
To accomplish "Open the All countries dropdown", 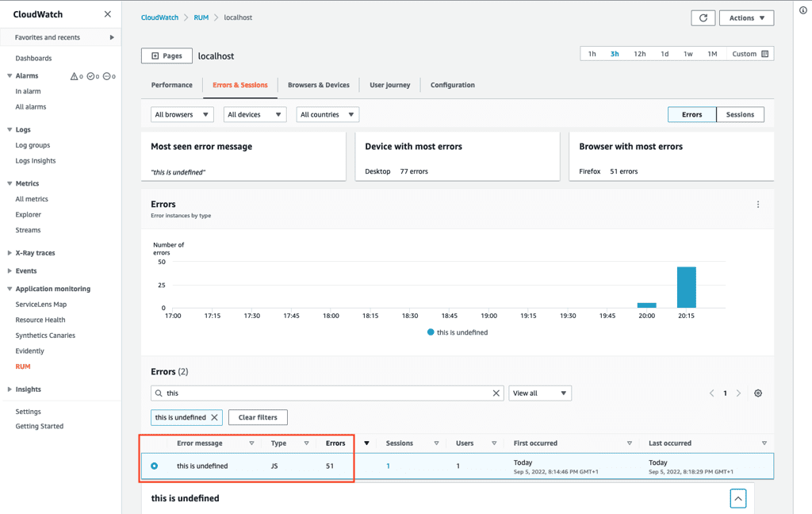I will (327, 114).
